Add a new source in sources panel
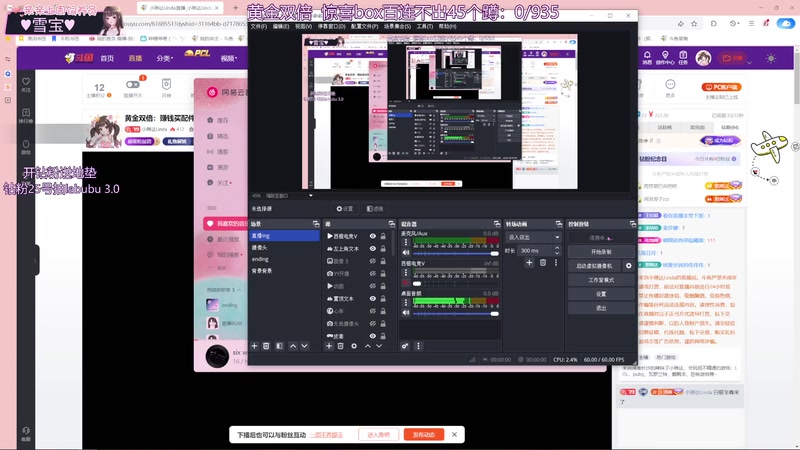800x450 pixels. coord(329,346)
